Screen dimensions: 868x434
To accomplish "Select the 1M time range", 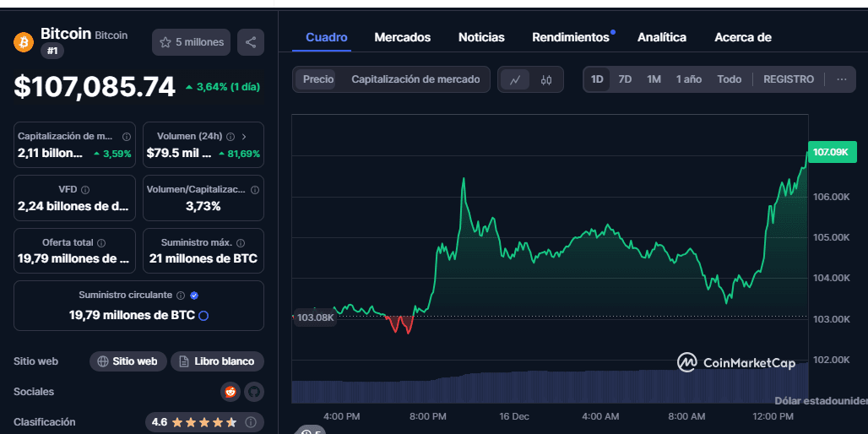I will (x=654, y=79).
